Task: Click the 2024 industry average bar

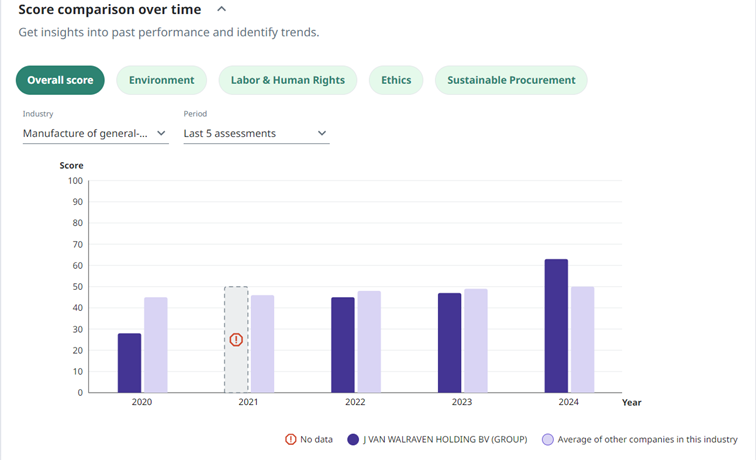Action: pyautogui.click(x=582, y=340)
